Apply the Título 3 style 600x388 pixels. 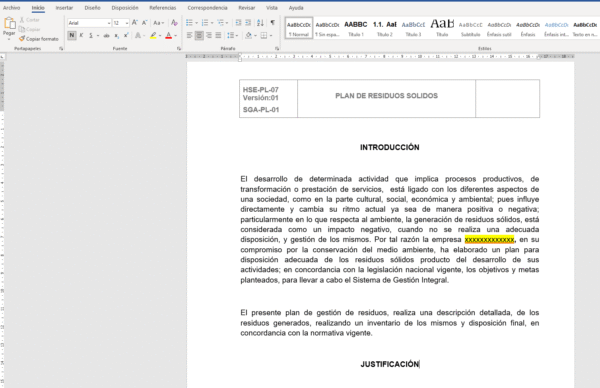point(413,28)
